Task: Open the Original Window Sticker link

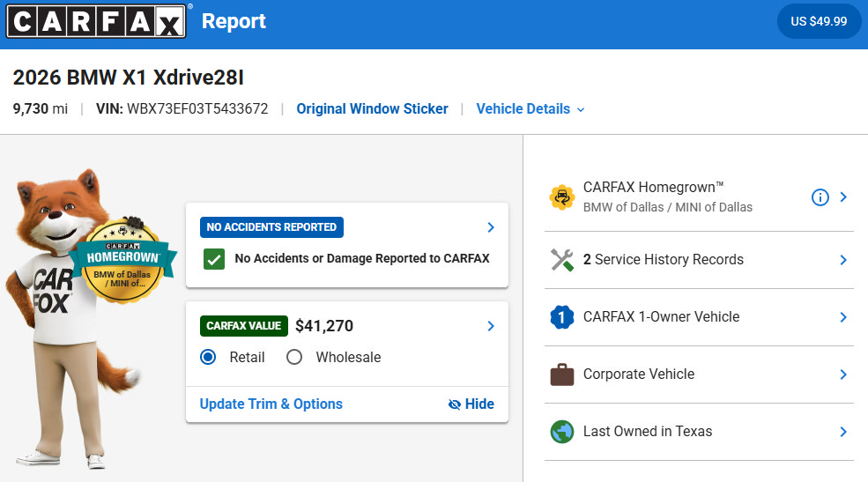Action: 372,108
